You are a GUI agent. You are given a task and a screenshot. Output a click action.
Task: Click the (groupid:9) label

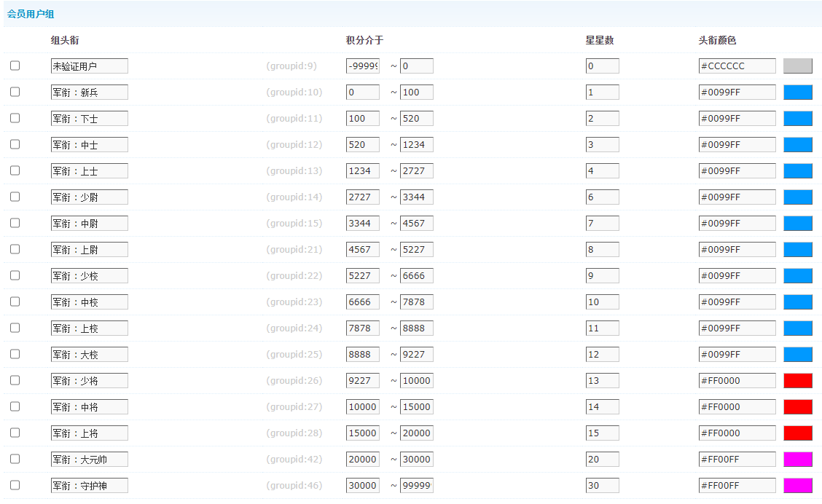[x=291, y=66]
